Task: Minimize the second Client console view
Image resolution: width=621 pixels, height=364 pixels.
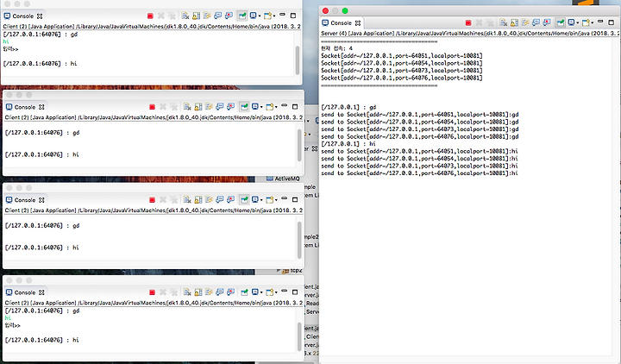Action: click(x=284, y=106)
